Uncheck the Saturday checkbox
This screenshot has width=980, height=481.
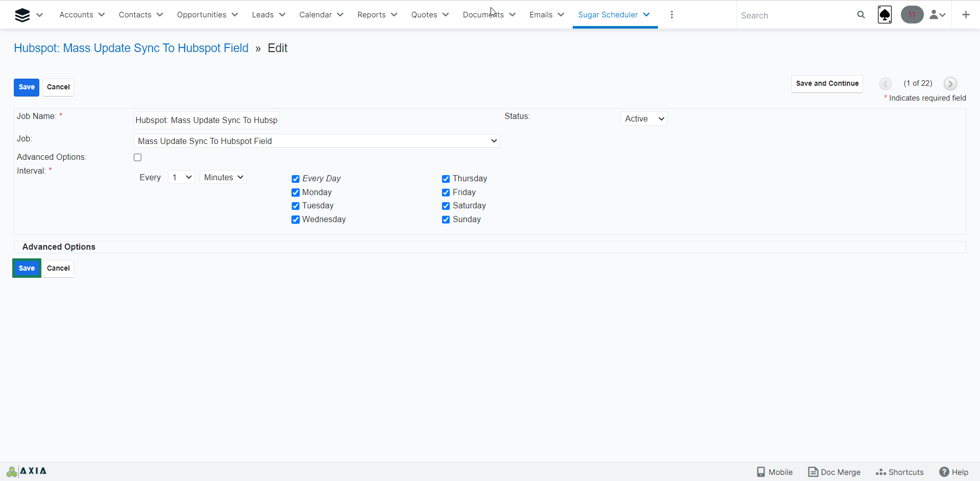click(x=446, y=206)
